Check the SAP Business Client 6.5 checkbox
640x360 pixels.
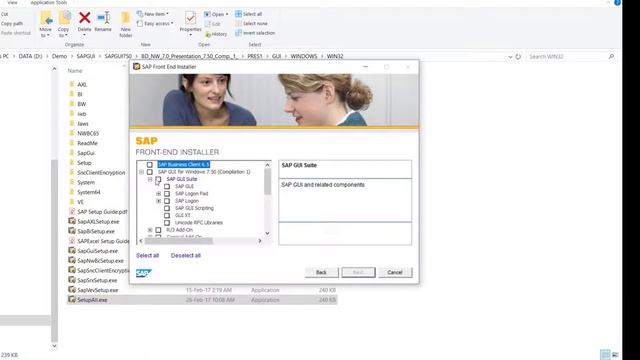(x=150, y=164)
